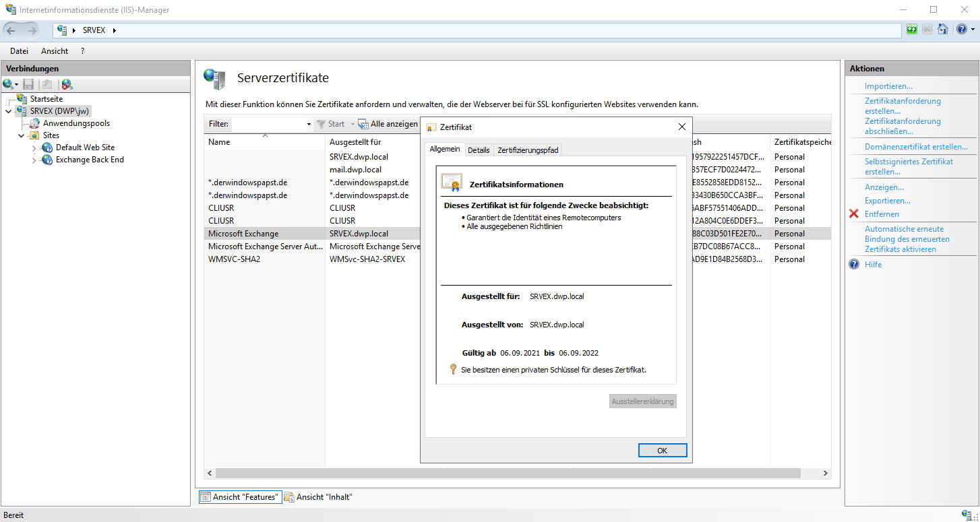Viewport: 980px width, 522px height.
Task: Select the Anwendungspools node icon
Action: tap(34, 123)
